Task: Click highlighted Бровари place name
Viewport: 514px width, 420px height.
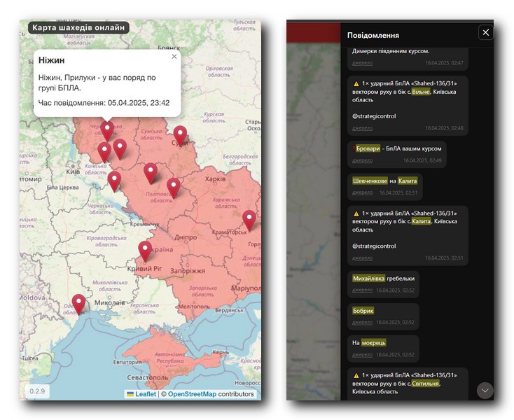Action: 368,148
